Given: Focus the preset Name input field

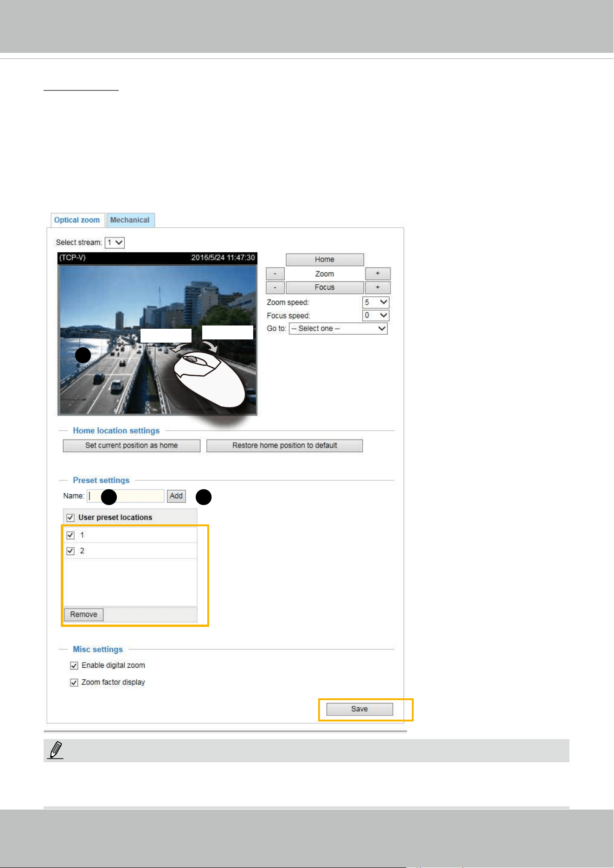Looking at the screenshot, I should click(126, 496).
